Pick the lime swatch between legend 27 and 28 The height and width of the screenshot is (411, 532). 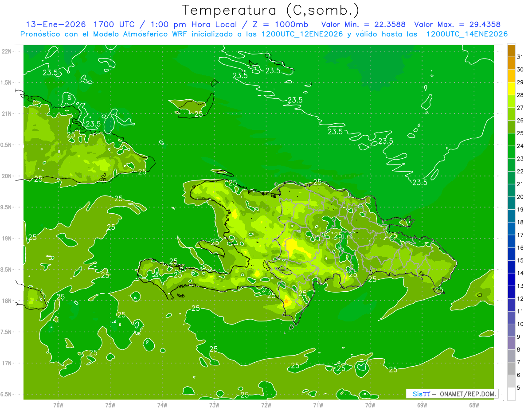(x=511, y=101)
